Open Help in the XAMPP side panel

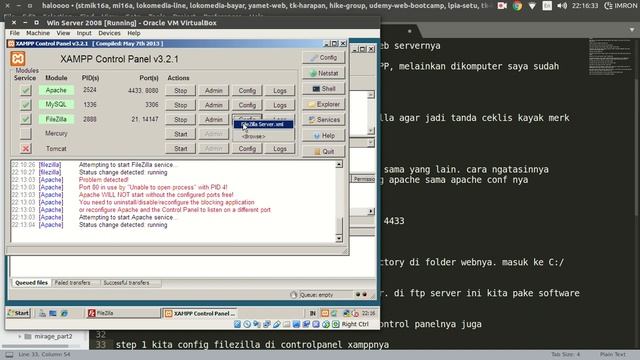coord(324,136)
